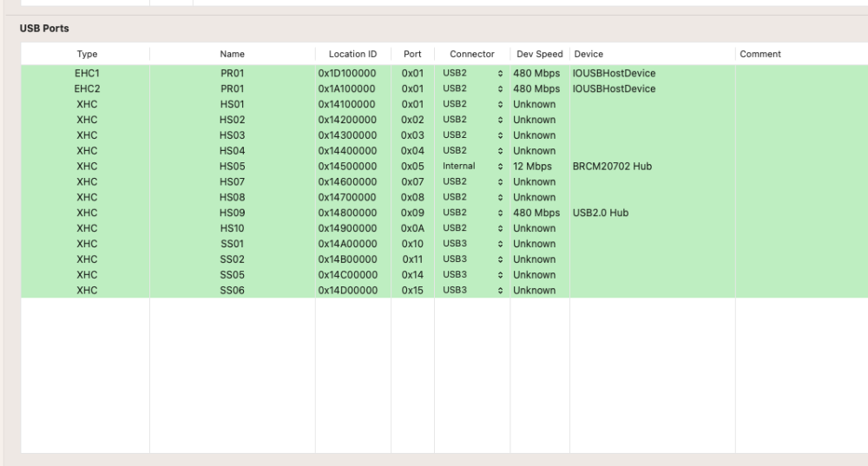Select the HS07 name cell
This screenshot has height=466, width=868.
click(x=232, y=181)
